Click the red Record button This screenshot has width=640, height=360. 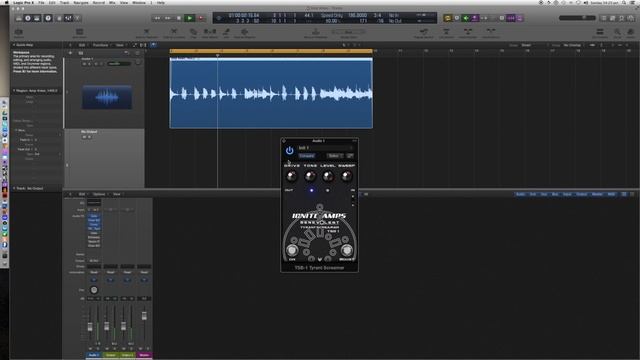201,18
